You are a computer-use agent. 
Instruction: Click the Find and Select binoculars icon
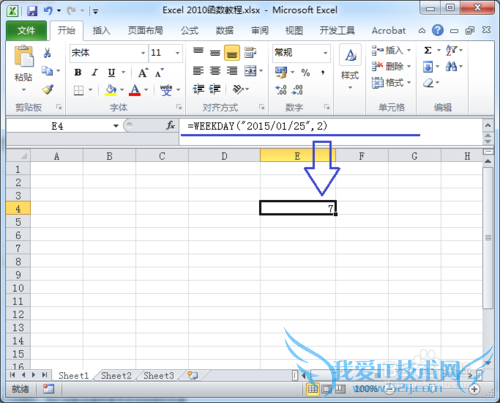tap(451, 66)
